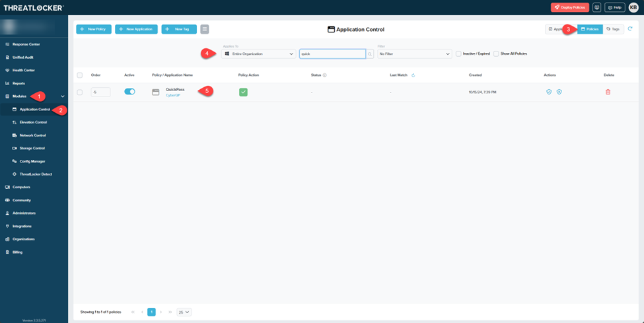Click the Order column header

pyautogui.click(x=96, y=75)
